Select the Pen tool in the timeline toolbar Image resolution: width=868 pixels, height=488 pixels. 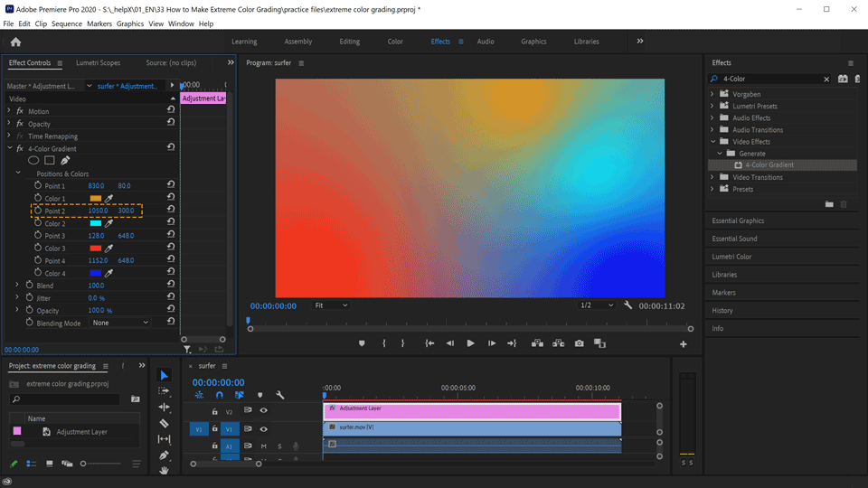164,455
